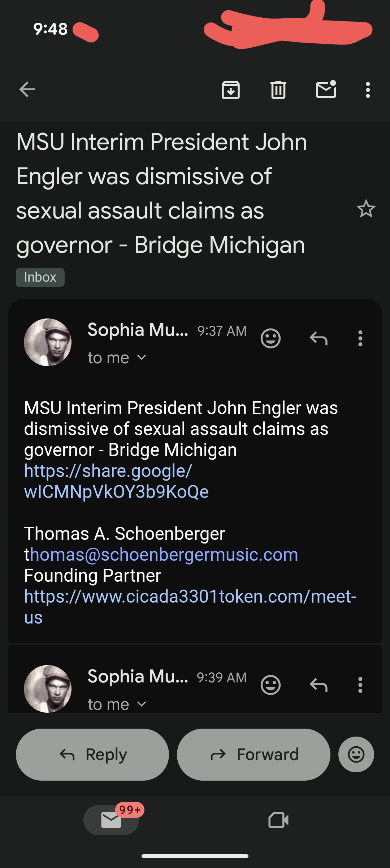Open the share.google article link

tap(116, 481)
